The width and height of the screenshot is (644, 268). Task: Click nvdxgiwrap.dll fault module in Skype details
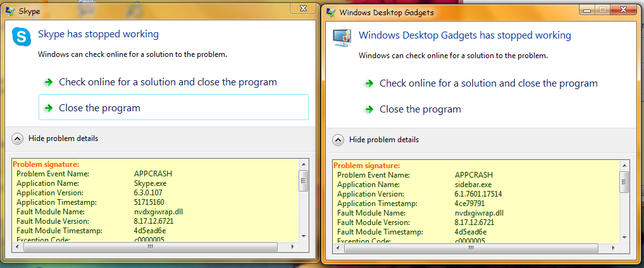pyautogui.click(x=159, y=212)
